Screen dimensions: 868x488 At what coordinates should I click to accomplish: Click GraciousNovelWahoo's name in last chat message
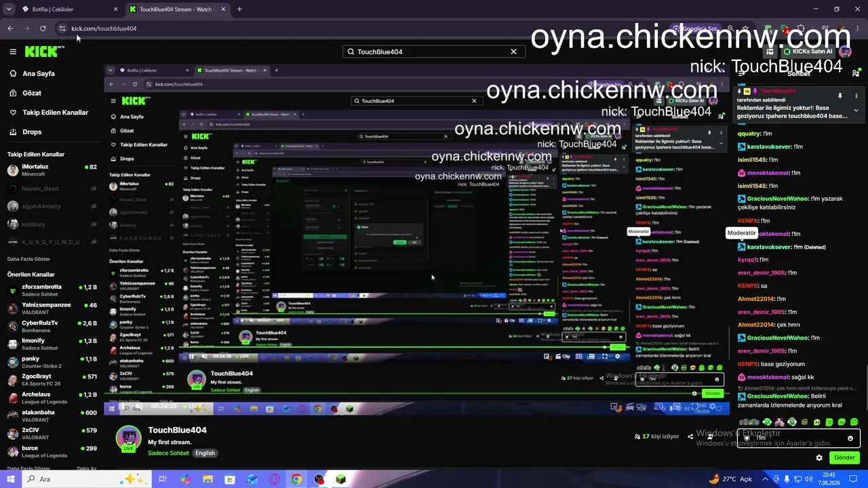[x=777, y=396]
